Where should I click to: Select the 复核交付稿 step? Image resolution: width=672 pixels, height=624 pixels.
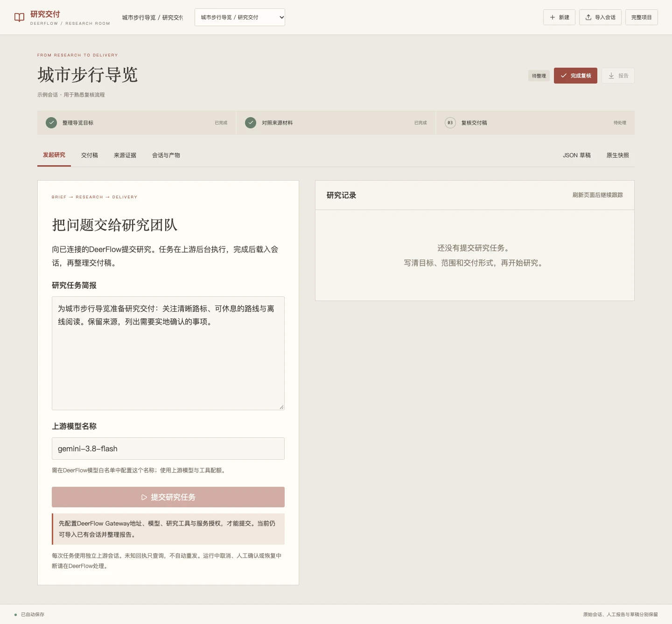point(535,123)
